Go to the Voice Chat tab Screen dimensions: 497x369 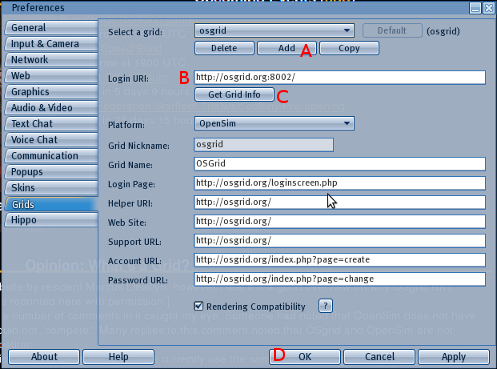[x=52, y=140]
